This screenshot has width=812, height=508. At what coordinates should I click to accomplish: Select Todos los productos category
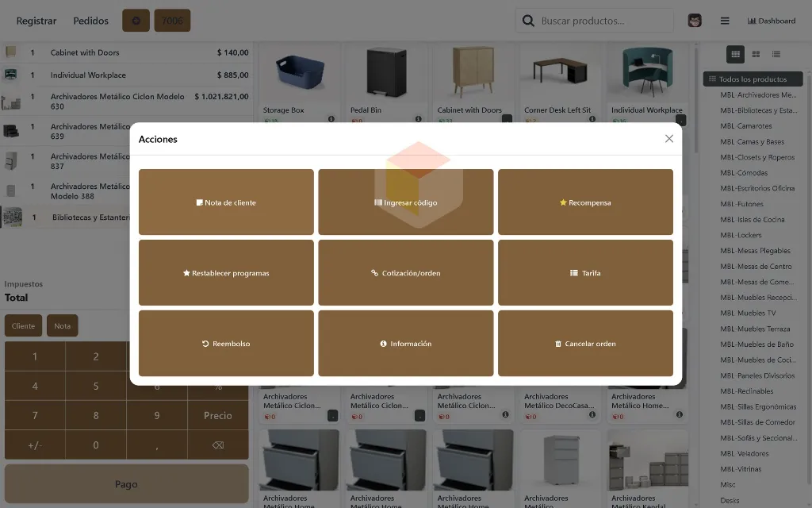tap(753, 79)
